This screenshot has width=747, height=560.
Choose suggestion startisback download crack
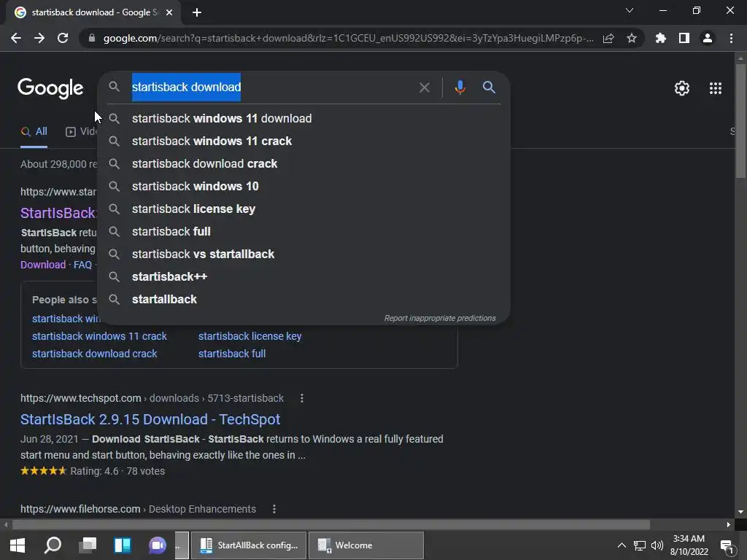pyautogui.click(x=303, y=164)
